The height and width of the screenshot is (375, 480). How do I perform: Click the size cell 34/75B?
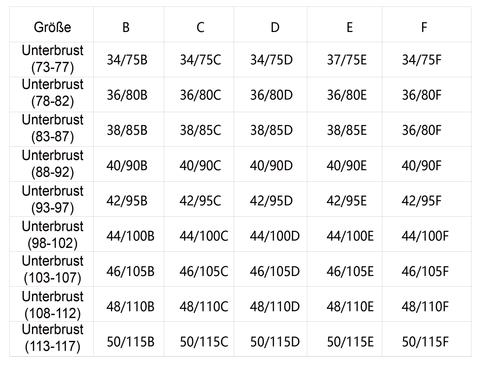point(127,60)
